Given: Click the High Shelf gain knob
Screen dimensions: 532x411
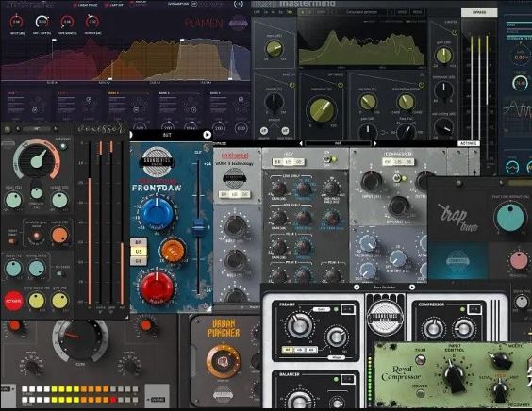Looking at the screenshot, I should tap(279, 218).
